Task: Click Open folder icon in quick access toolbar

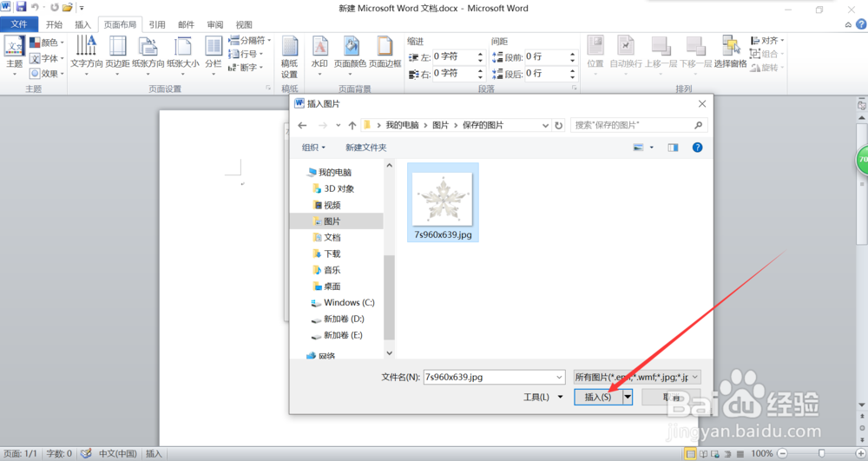Action: coord(68,8)
